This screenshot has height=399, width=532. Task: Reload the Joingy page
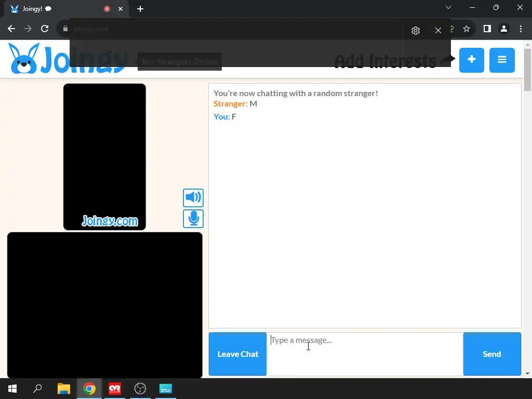[45, 29]
